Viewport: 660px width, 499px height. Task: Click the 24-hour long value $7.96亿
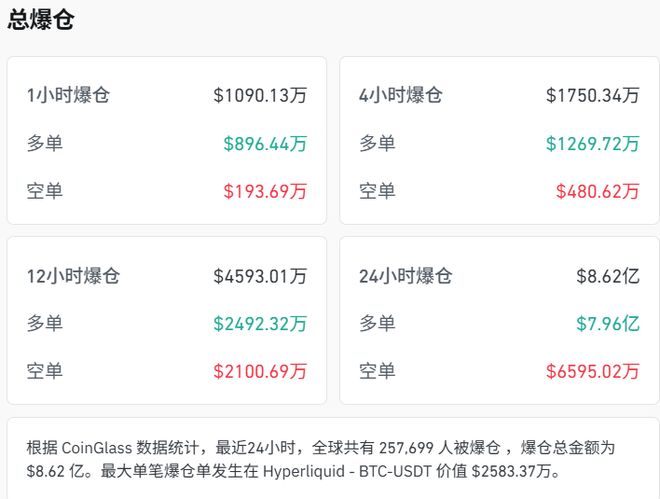click(x=607, y=324)
